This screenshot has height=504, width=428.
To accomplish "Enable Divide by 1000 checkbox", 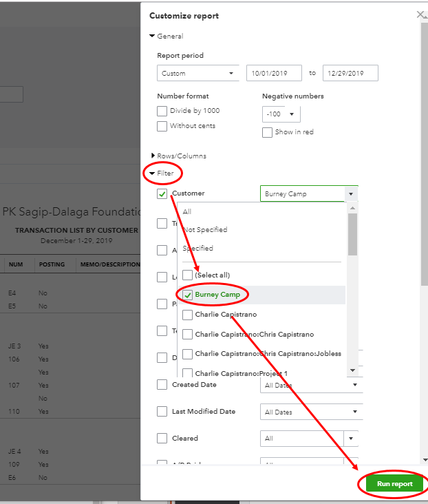I will [x=162, y=111].
